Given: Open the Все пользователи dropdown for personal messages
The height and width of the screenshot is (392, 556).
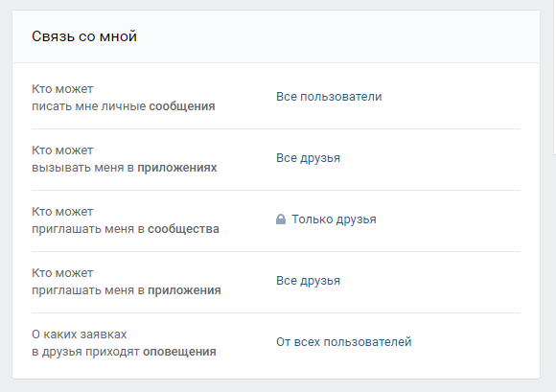Looking at the screenshot, I should coord(329,97).
